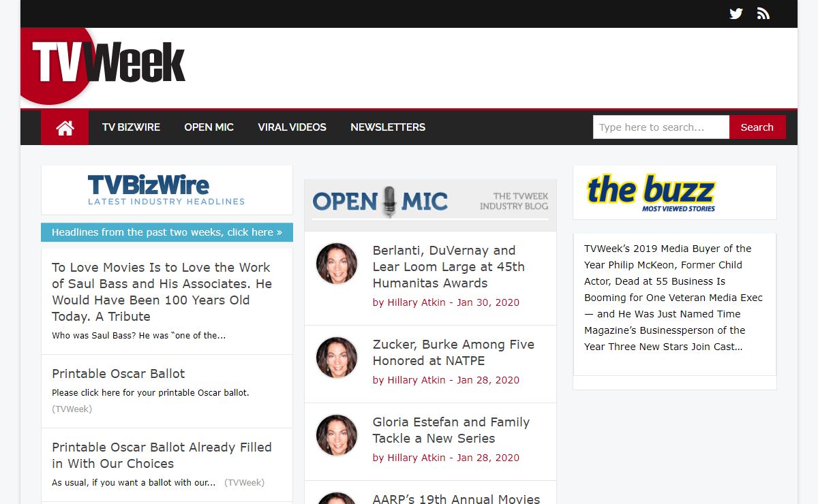Image resolution: width=818 pixels, height=504 pixels.
Task: Click the red Search button
Action: tap(757, 127)
